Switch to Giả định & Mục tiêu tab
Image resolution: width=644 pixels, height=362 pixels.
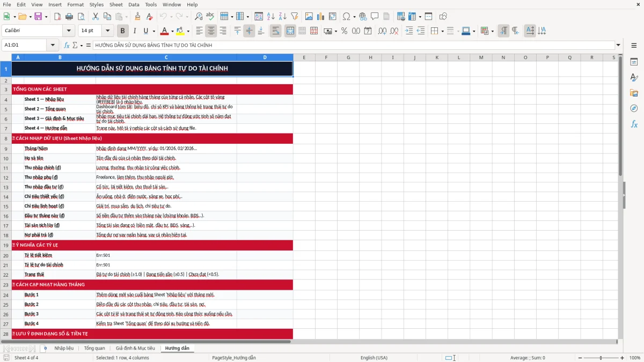click(x=135, y=348)
